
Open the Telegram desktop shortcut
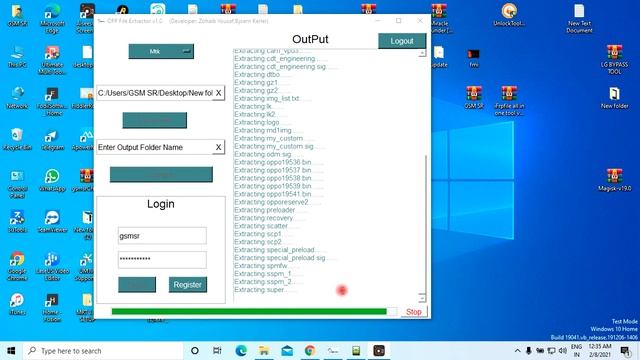pyautogui.click(x=52, y=140)
